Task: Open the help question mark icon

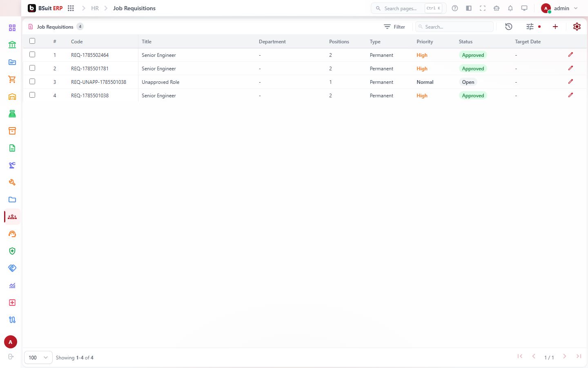Action: [455, 8]
